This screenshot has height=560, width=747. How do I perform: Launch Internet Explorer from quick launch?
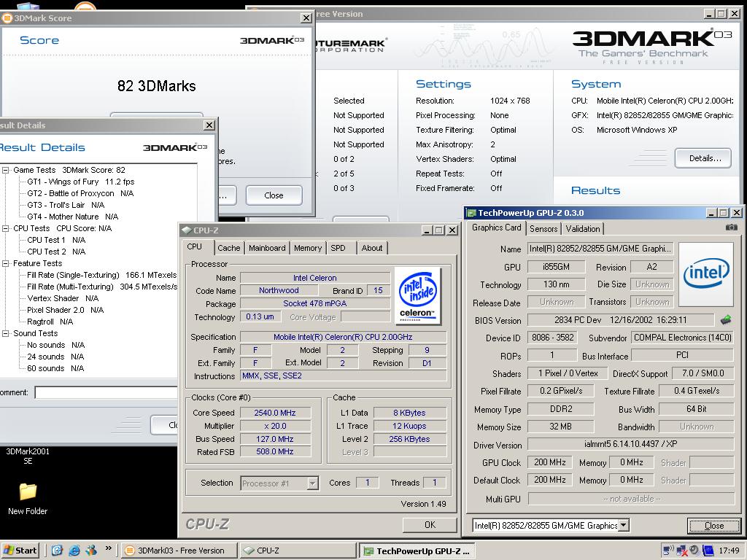(74, 551)
